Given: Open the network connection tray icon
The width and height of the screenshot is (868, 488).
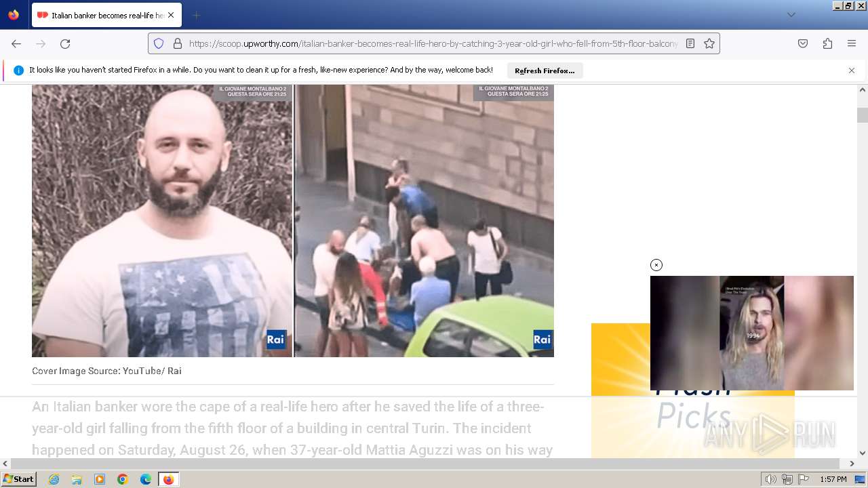Looking at the screenshot, I should tap(787, 479).
